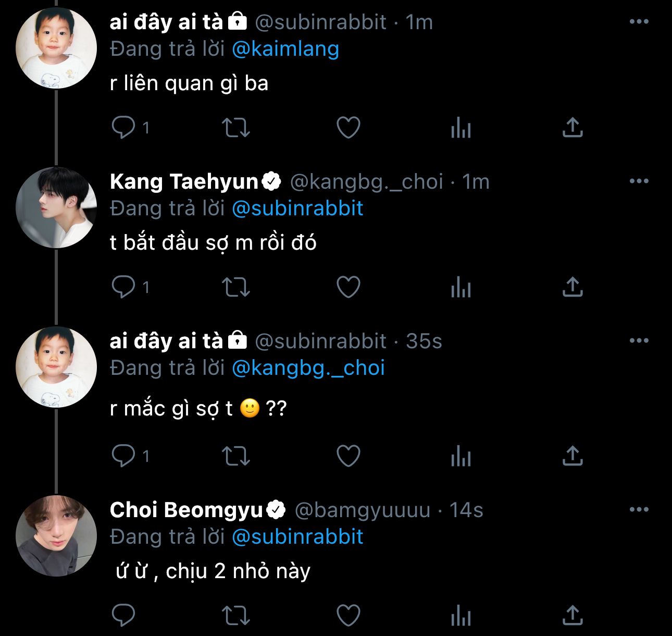The width and height of the screenshot is (672, 636).
Task: Open the Choi Beomgyu display name
Action: [x=186, y=510]
